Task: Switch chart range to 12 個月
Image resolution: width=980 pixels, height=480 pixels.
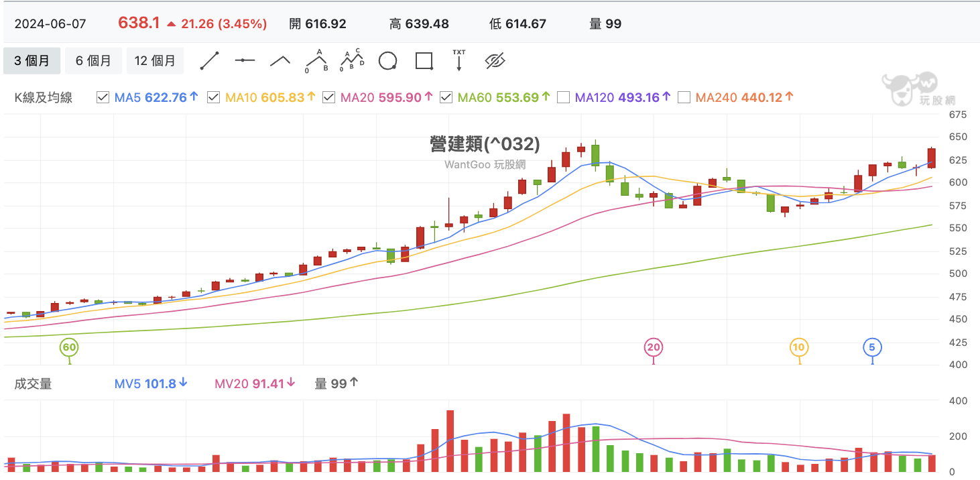Action: click(x=155, y=61)
